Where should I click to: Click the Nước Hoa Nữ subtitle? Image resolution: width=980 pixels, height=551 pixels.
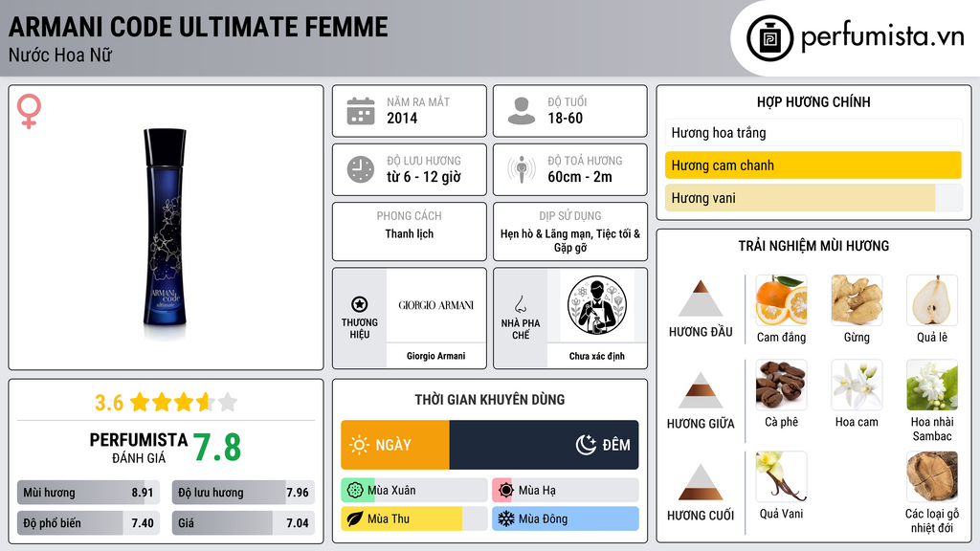click(x=60, y=55)
